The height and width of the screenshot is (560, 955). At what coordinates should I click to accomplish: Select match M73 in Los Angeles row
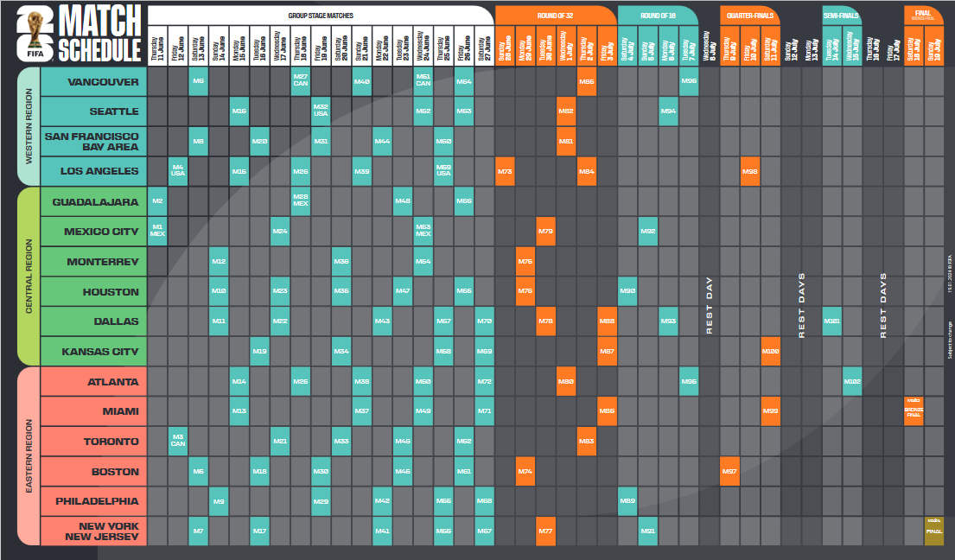[505, 172]
